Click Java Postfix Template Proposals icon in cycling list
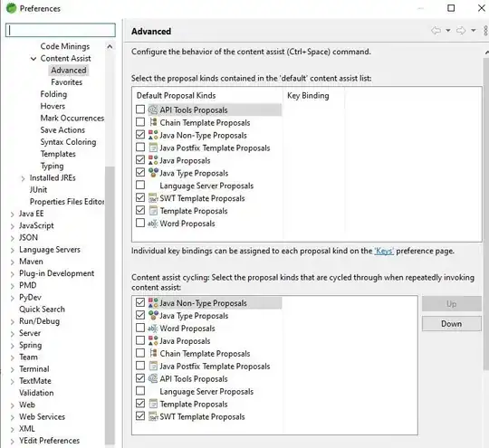The height and width of the screenshot is (448, 489). pos(153,366)
